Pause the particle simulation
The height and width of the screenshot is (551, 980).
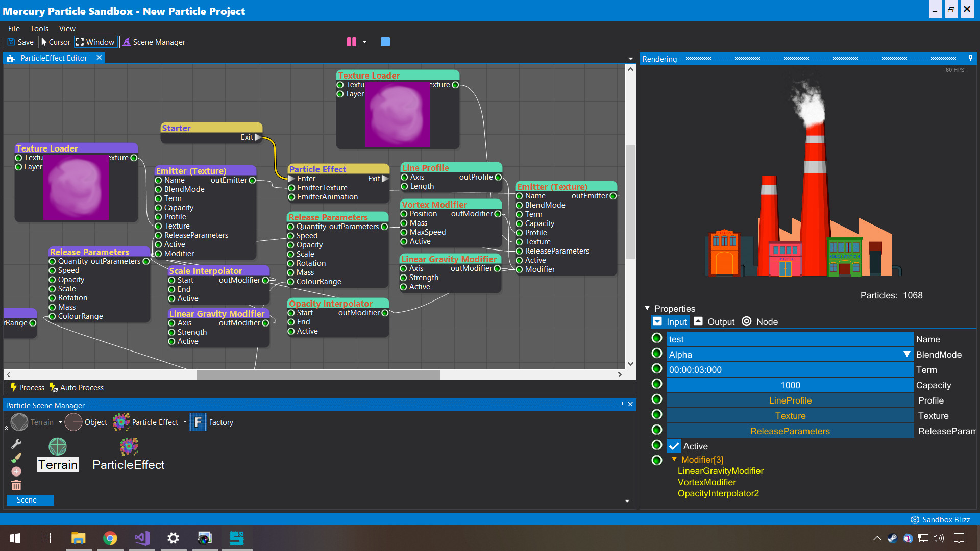tap(351, 42)
